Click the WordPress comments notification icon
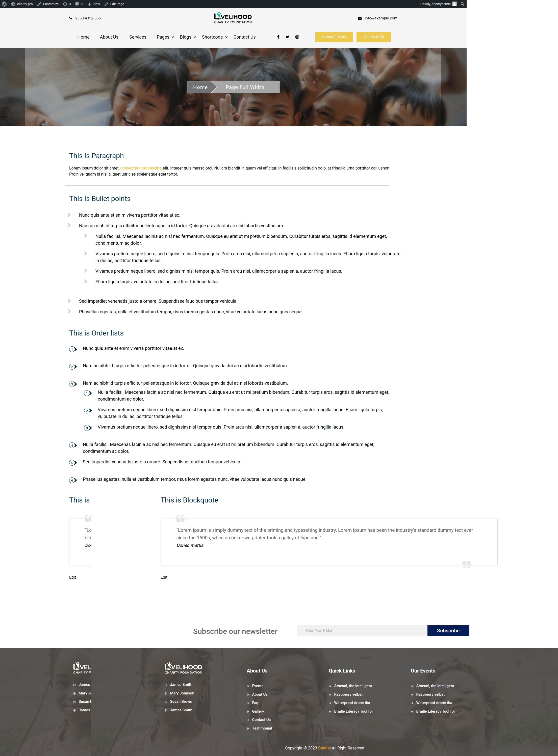558x756 pixels. (x=78, y=4)
